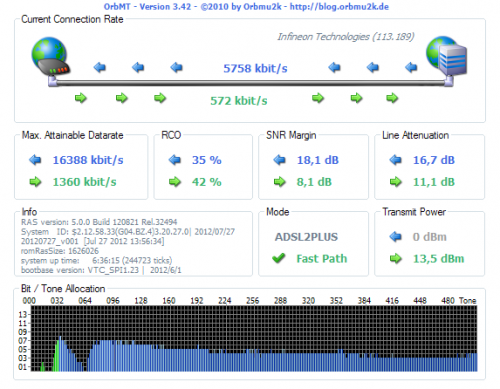Click the Fast Path label
The width and height of the screenshot is (500, 389).
[x=322, y=259]
